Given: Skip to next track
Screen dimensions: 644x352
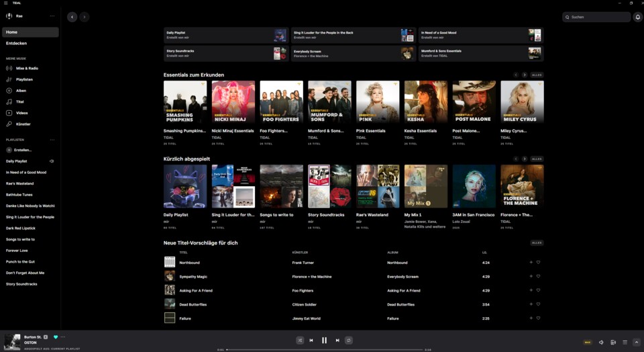Looking at the screenshot, I should coord(337,340).
